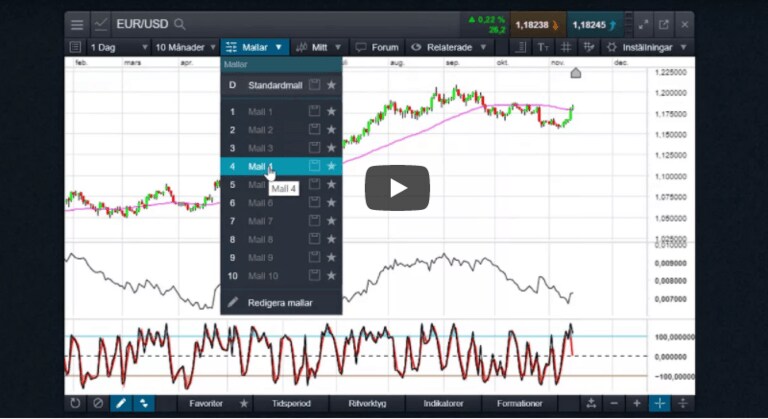
Task: Toggle favorite star for Mall 10
Action: click(332, 275)
